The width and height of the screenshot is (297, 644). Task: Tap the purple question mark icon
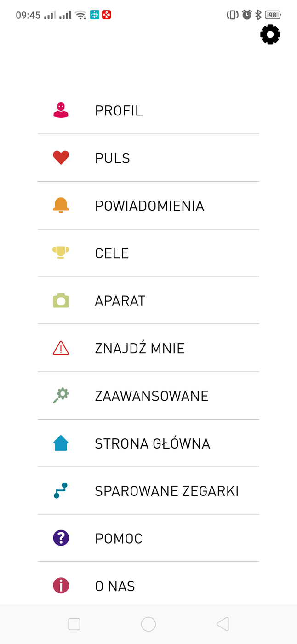[x=61, y=538]
